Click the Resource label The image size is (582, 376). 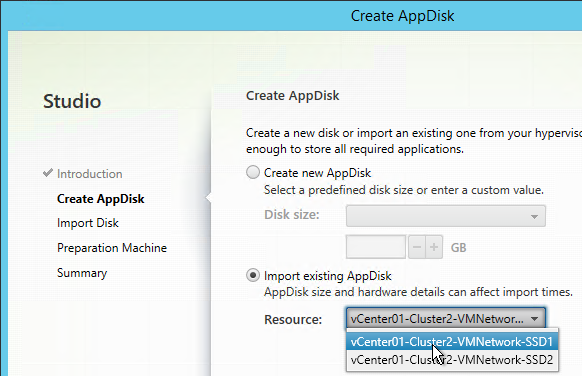pos(293,319)
